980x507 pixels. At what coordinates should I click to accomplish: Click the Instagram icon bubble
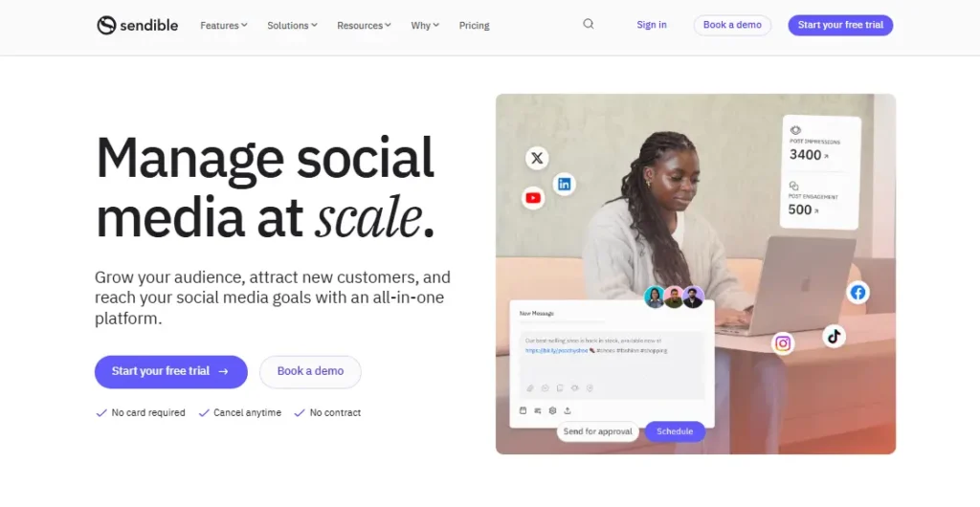(x=783, y=343)
